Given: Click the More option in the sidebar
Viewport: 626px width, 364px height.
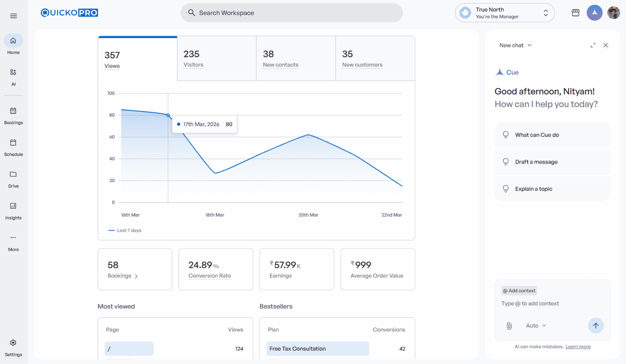Looking at the screenshot, I should [x=13, y=242].
